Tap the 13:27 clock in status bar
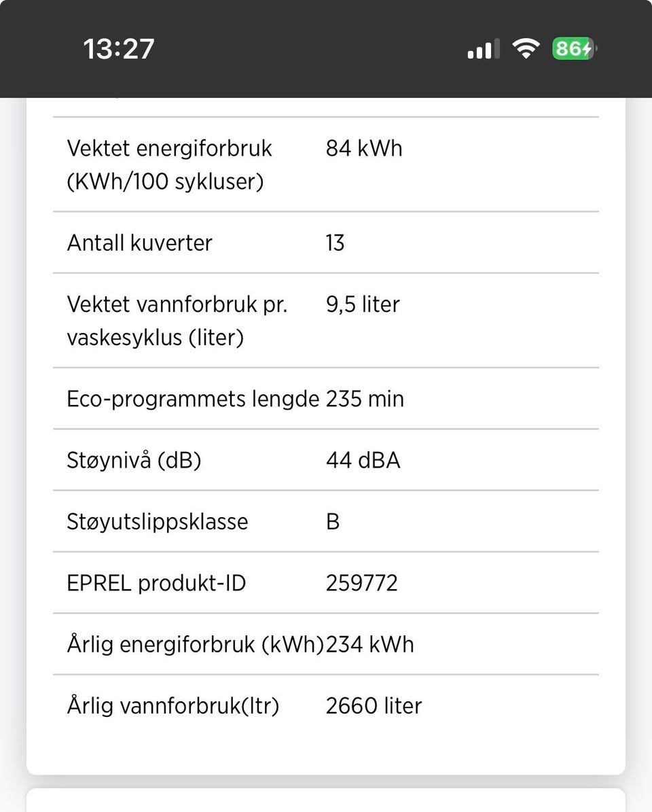The height and width of the screenshot is (812, 652). [x=119, y=49]
